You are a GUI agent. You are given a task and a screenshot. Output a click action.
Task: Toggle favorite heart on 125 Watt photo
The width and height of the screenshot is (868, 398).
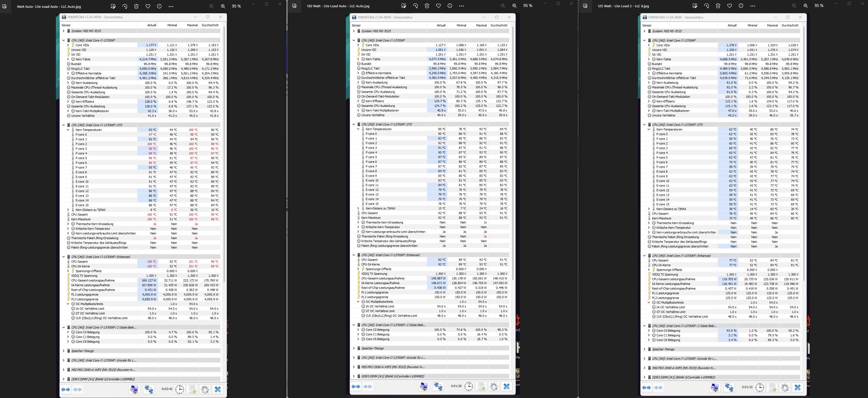pos(730,6)
